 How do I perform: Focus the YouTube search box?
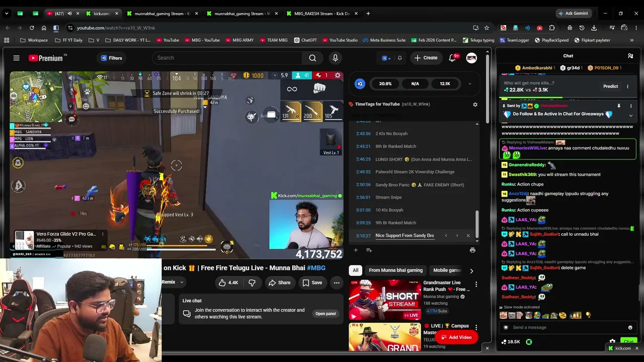[x=227, y=58]
